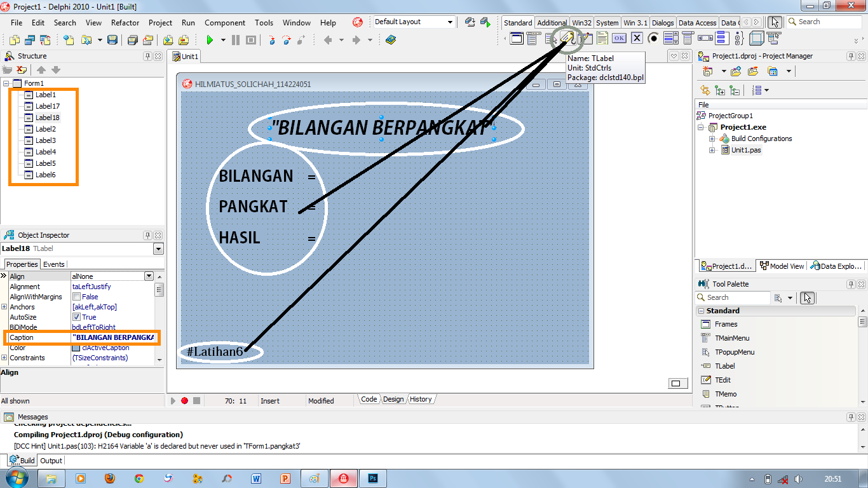
Task: Select the TMemo component icon in toolbar
Action: 602,38
